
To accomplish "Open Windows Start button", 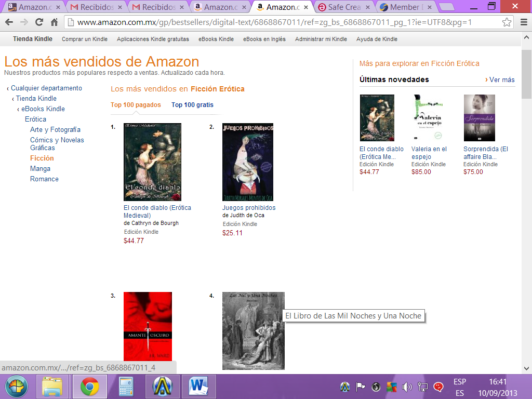I will [16, 387].
